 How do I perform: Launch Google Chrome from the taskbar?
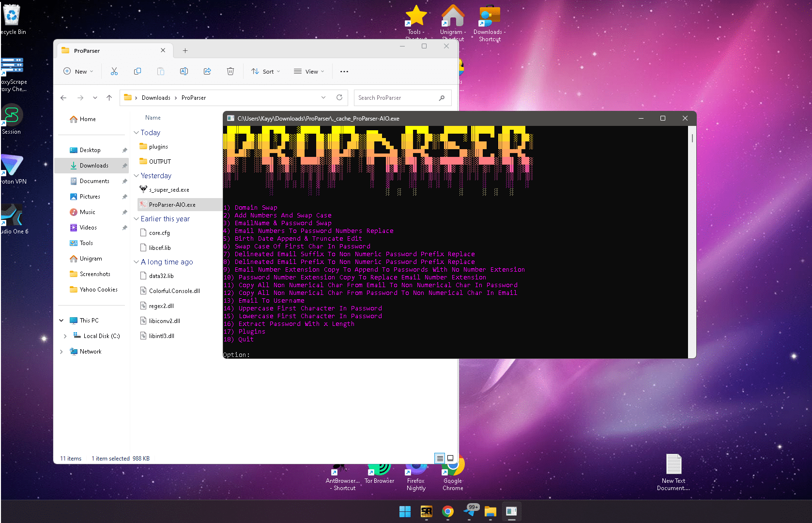[447, 512]
